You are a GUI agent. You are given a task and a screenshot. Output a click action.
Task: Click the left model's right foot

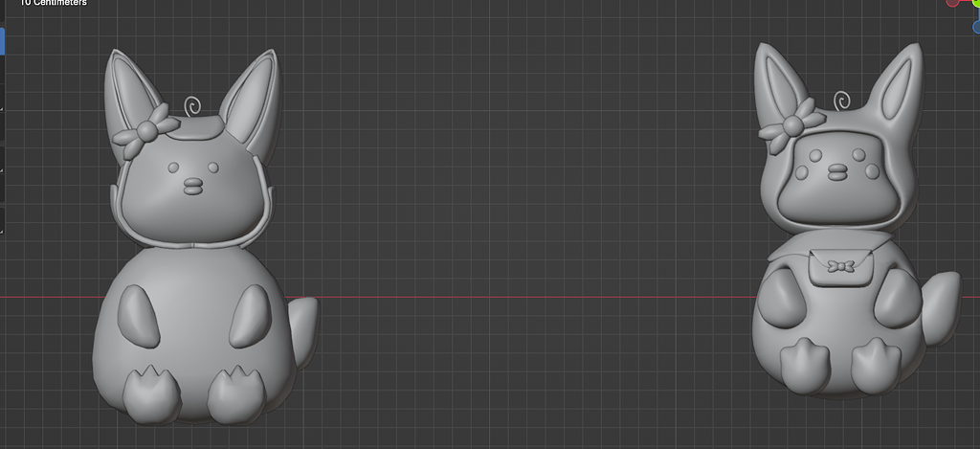[237, 395]
